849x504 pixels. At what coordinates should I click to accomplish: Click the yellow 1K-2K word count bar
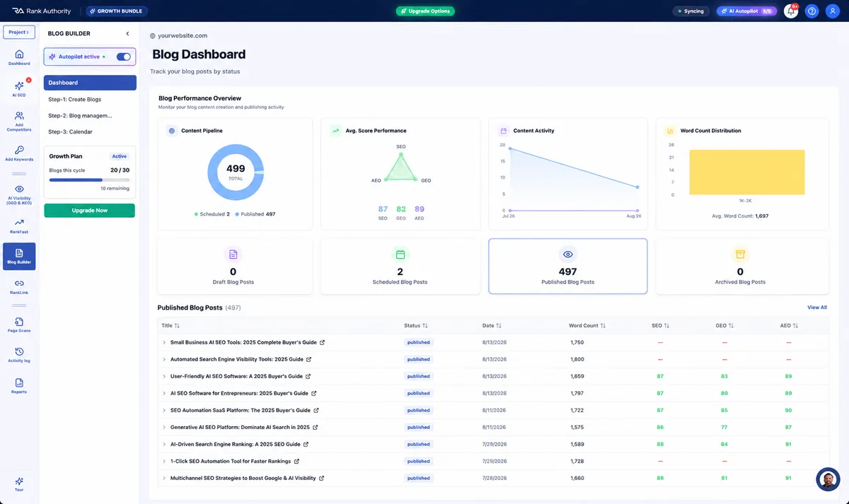(746, 172)
